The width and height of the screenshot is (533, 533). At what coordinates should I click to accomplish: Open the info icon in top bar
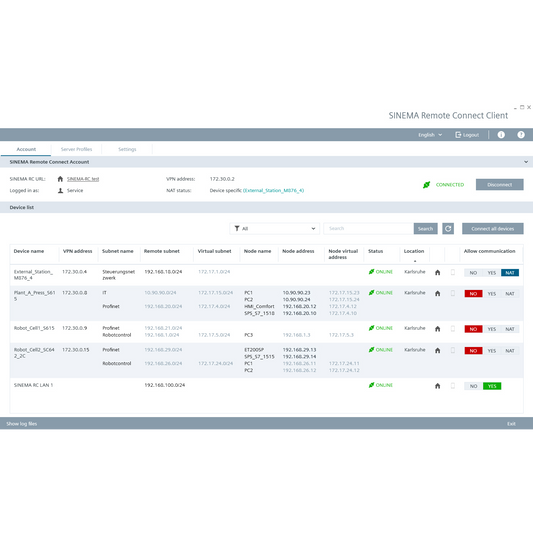point(501,135)
